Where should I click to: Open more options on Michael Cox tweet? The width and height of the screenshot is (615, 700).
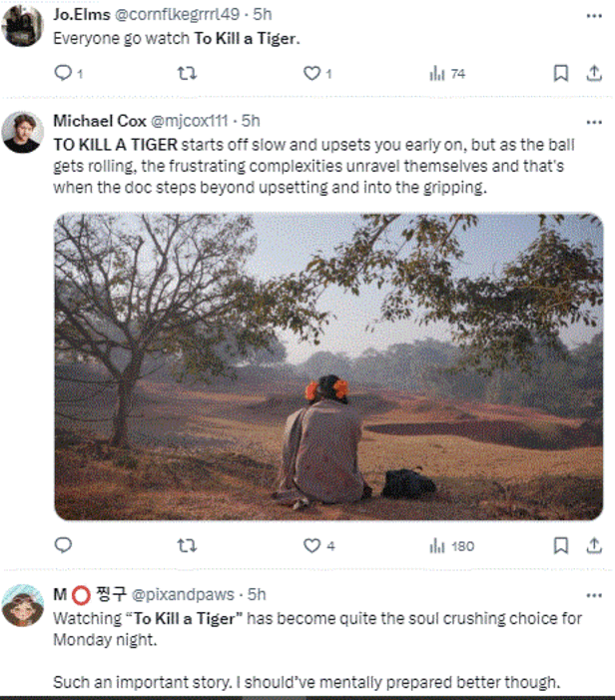[594, 121]
